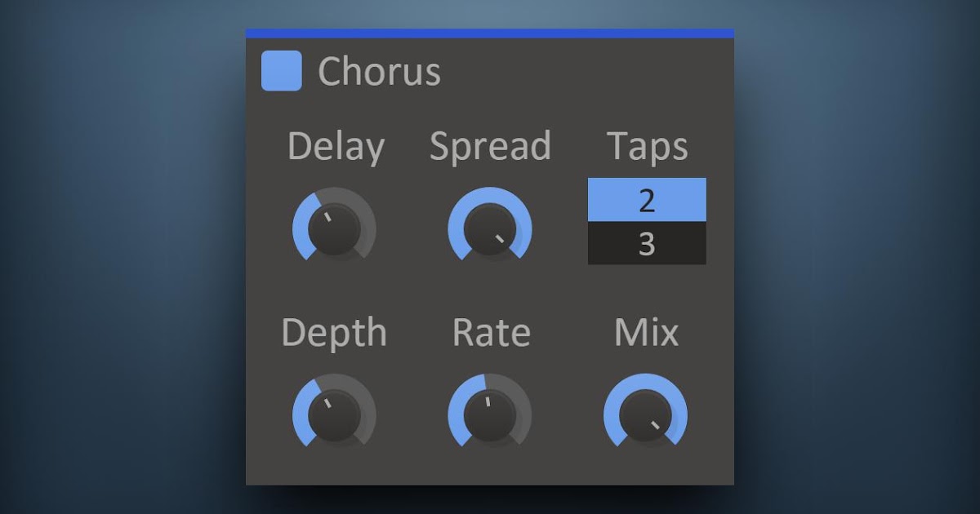Click the Depth label
Screen dimensions: 980x514
[334, 333]
